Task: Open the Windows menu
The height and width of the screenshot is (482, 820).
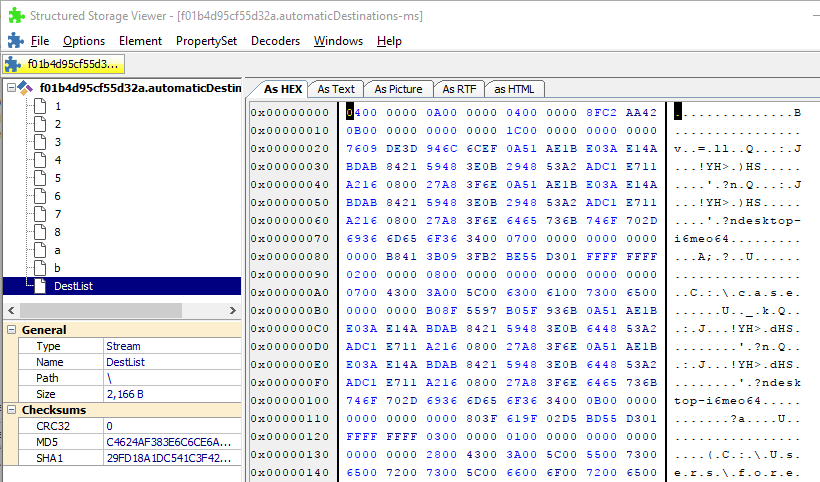Action: [x=338, y=41]
